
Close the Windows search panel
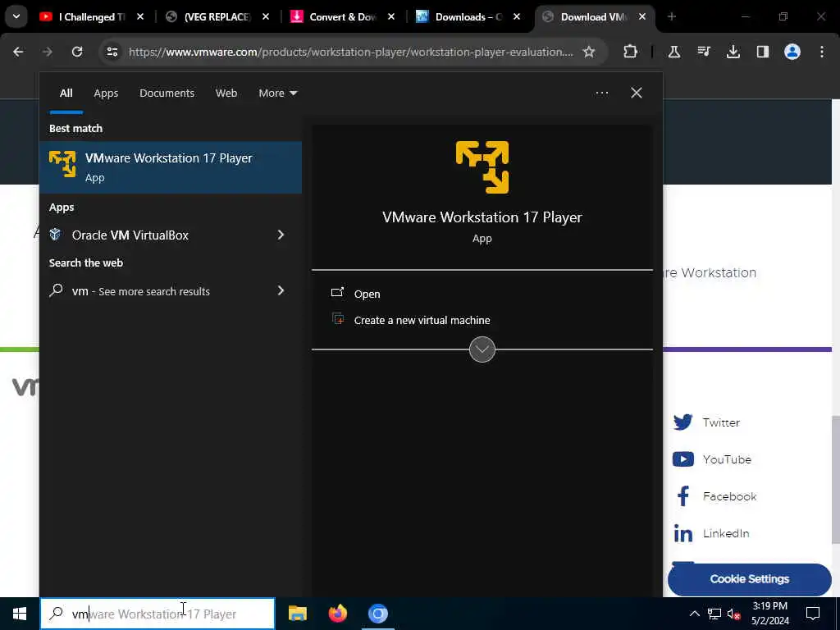(636, 94)
